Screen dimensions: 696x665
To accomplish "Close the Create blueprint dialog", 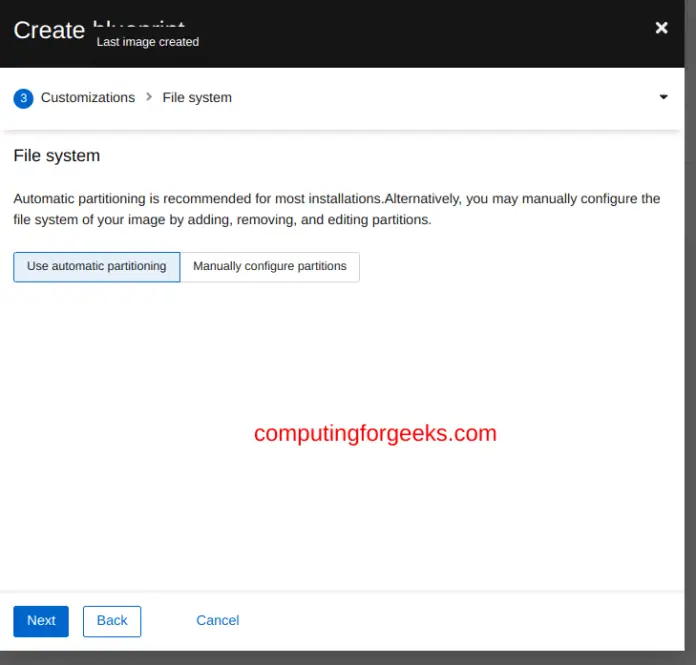I will pos(661,28).
